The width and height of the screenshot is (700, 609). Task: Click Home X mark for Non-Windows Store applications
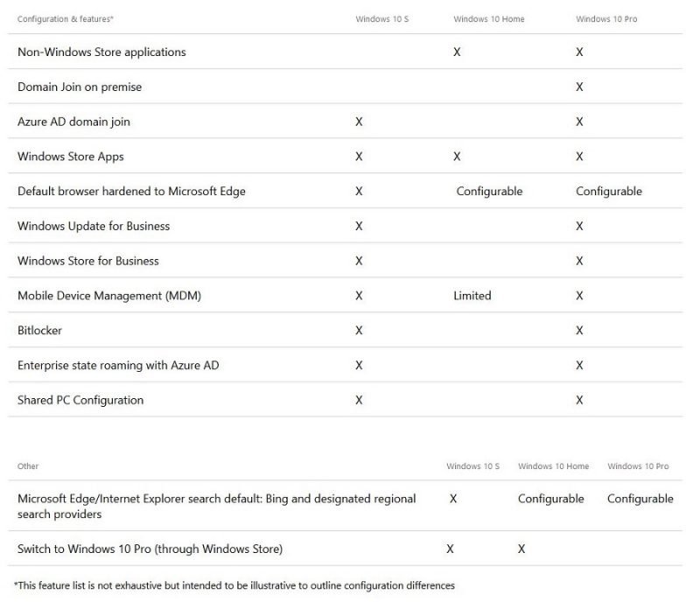(457, 52)
